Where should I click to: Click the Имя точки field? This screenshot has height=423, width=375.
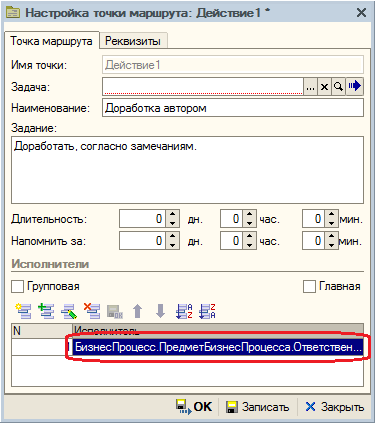pyautogui.click(x=233, y=65)
